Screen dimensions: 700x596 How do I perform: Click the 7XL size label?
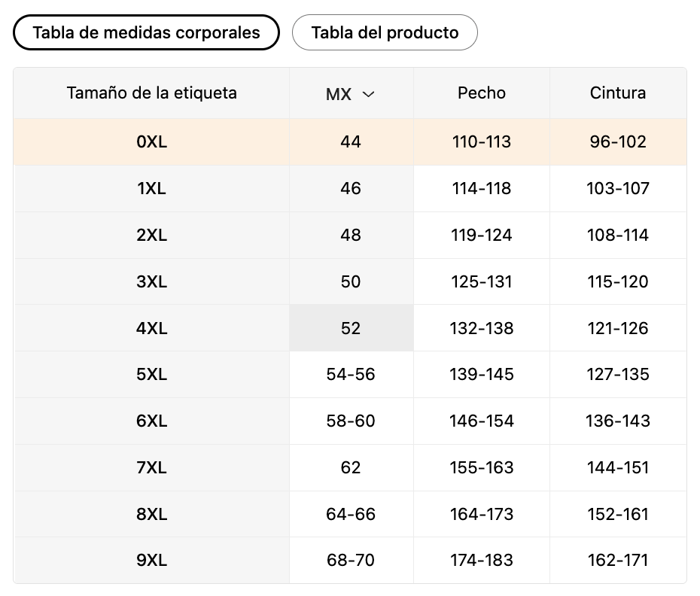152,467
